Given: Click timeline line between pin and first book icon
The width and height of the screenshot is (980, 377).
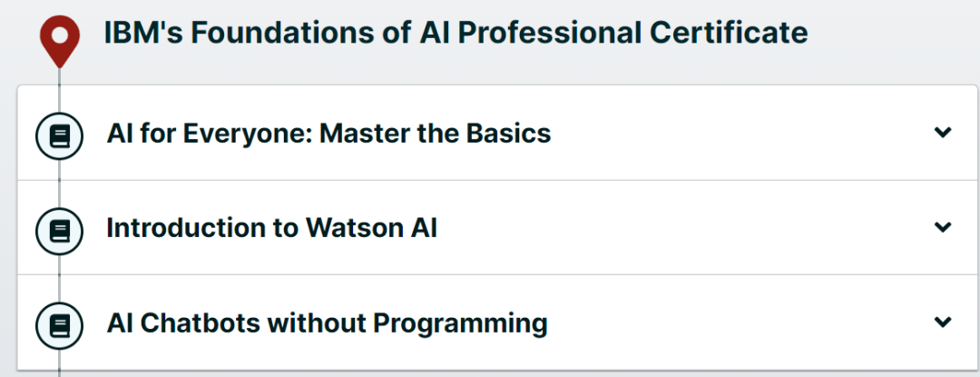Looking at the screenshot, I should (59, 91).
